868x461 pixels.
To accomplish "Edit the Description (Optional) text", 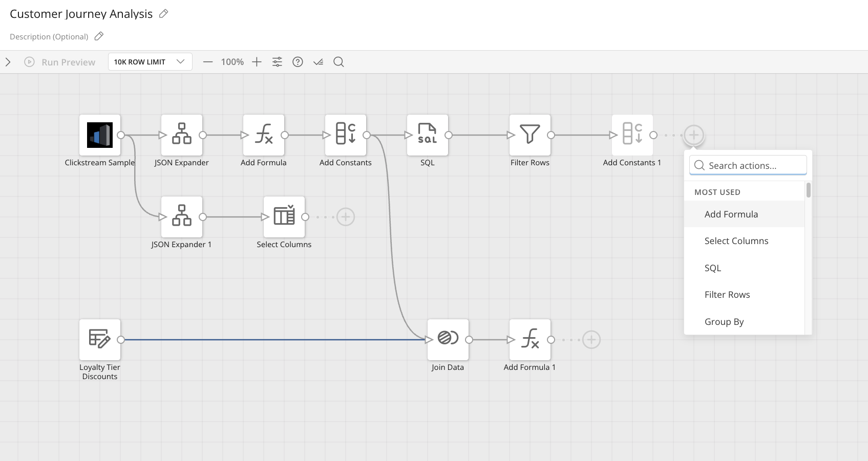I will pyautogui.click(x=49, y=37).
